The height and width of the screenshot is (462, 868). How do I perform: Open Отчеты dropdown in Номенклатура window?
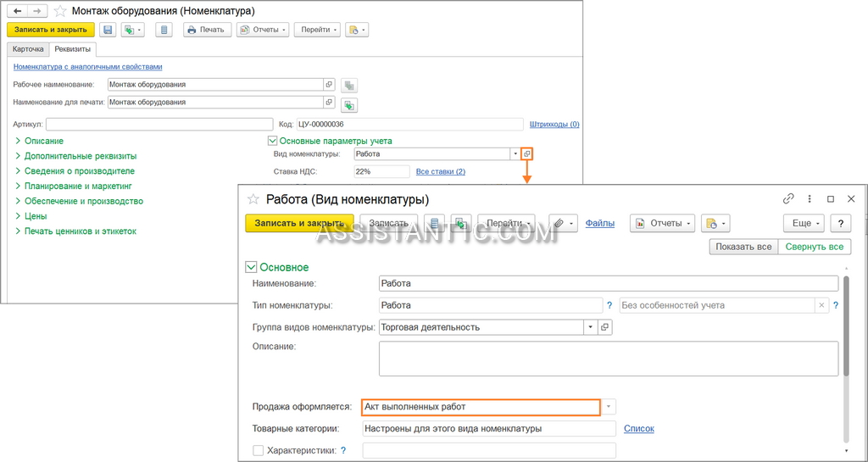coord(263,30)
